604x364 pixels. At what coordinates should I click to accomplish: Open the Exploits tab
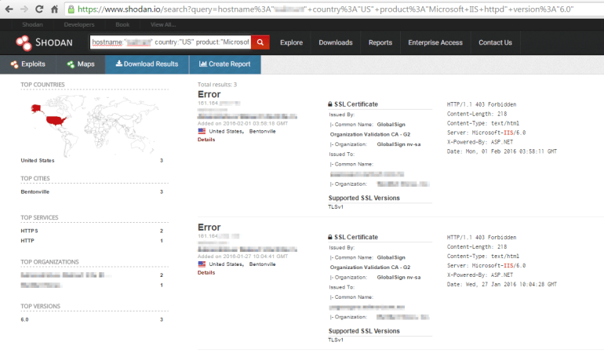tap(28, 64)
